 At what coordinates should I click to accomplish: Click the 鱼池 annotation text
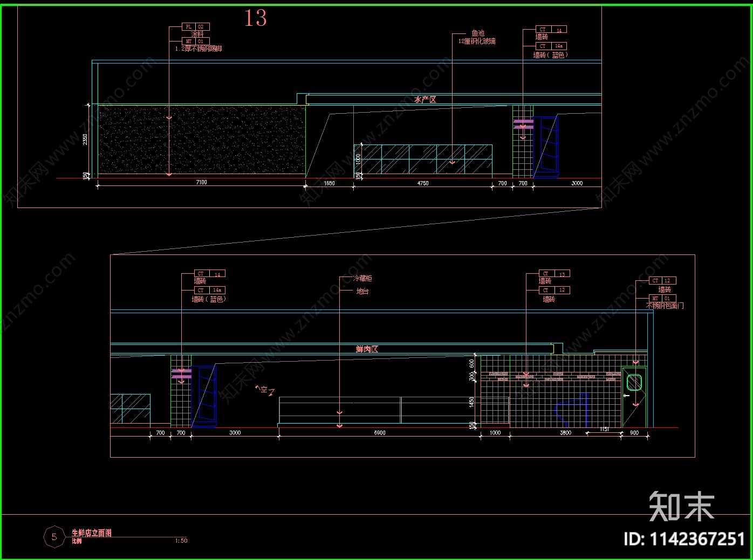[478, 33]
